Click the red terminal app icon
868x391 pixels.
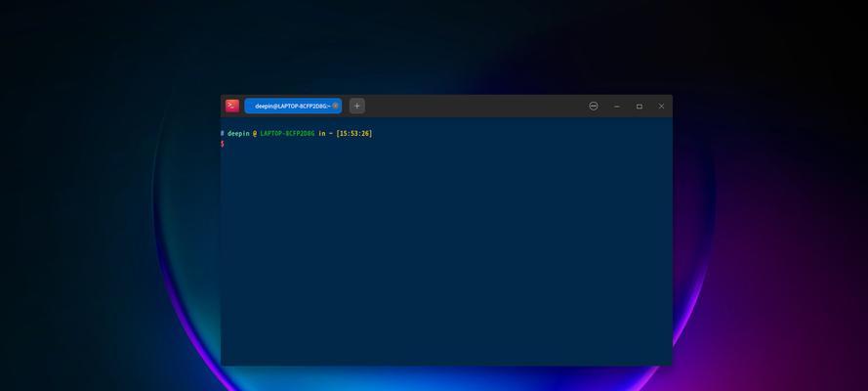pyautogui.click(x=232, y=106)
